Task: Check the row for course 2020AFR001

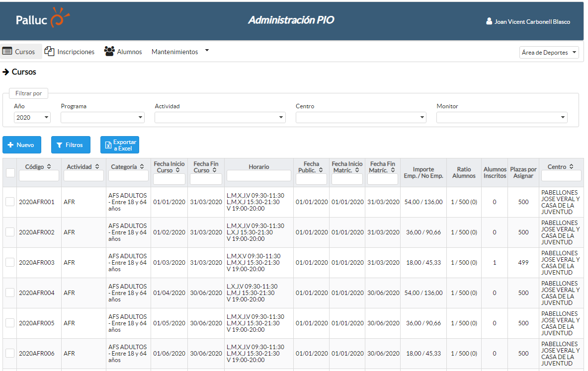Action: pos(10,202)
